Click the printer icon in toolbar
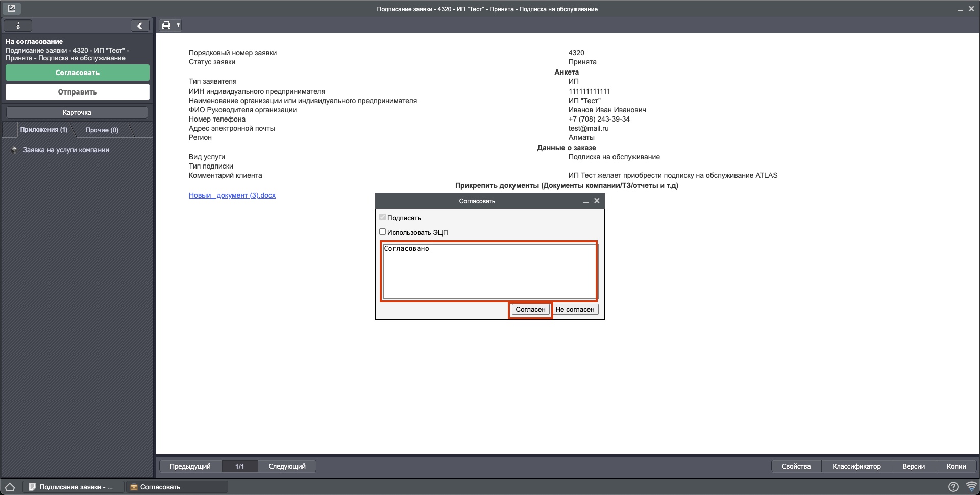Screen dimensions: 980x495 pyautogui.click(x=166, y=25)
